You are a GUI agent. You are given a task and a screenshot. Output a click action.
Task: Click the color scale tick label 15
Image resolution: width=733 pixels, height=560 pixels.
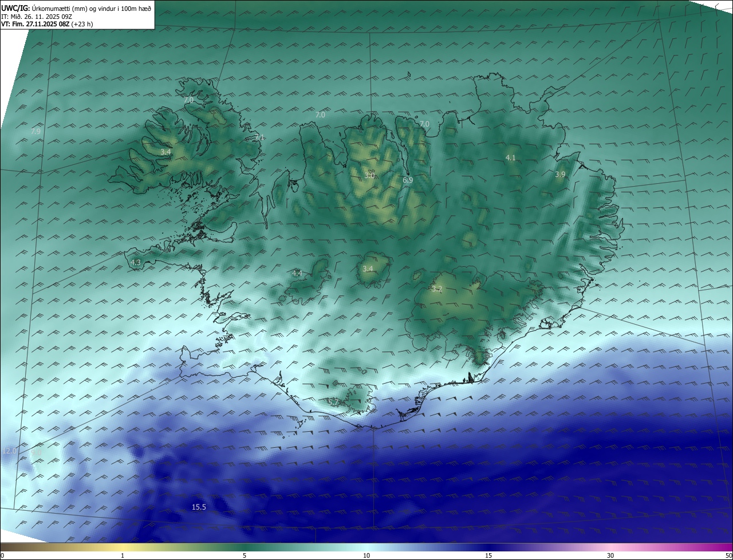pyautogui.click(x=488, y=555)
